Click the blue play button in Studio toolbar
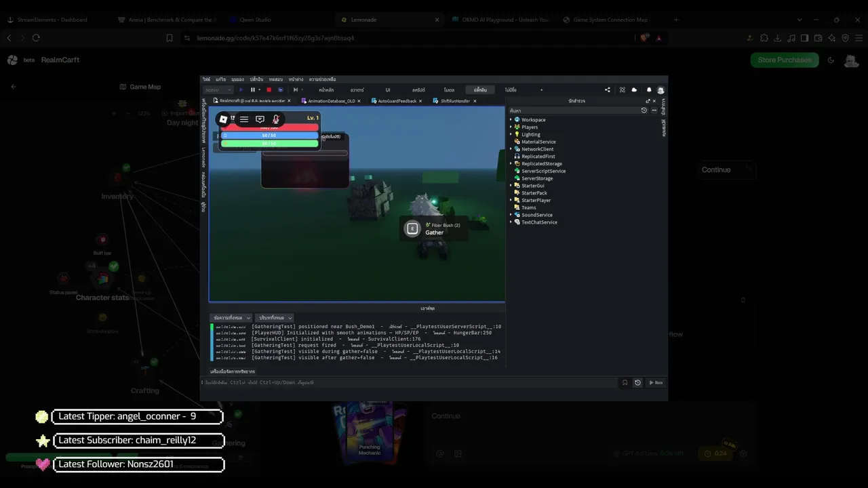This screenshot has height=488, width=868. tap(241, 89)
